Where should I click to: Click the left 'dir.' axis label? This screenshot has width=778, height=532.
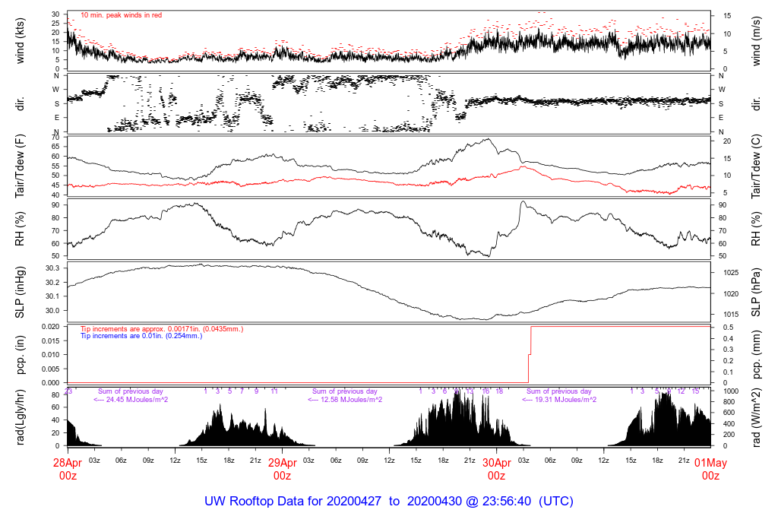[20, 103]
